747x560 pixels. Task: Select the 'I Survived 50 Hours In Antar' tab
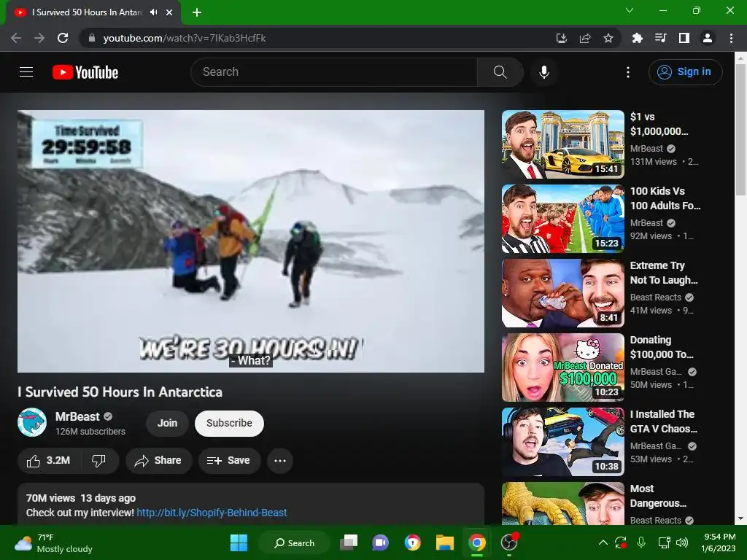(x=88, y=12)
